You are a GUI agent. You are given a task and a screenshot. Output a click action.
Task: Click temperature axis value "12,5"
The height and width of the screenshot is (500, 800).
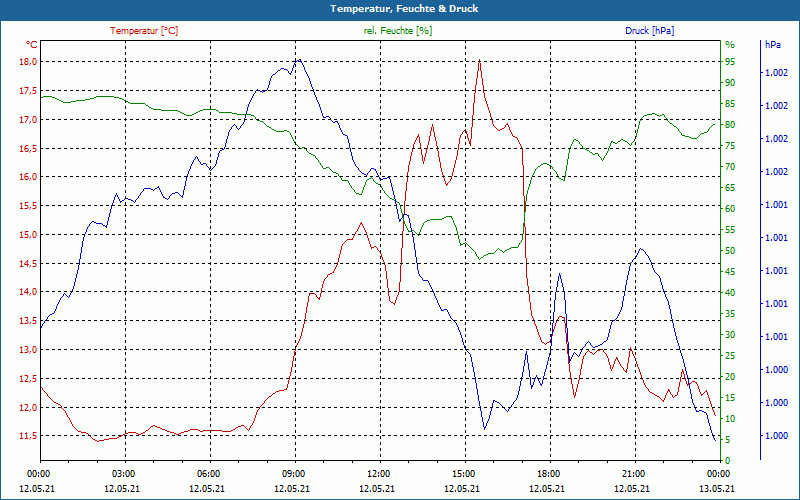pos(29,379)
